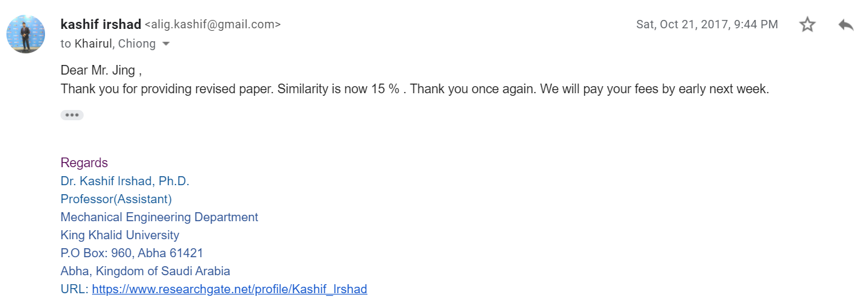Expand recipient details dropdown arrow
This screenshot has width=868, height=299.
pyautogui.click(x=166, y=44)
